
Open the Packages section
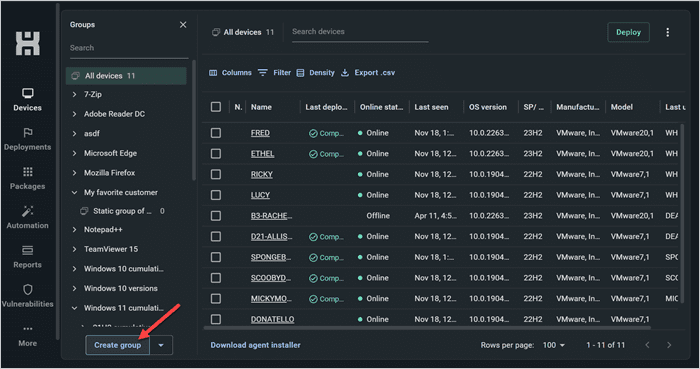point(27,178)
